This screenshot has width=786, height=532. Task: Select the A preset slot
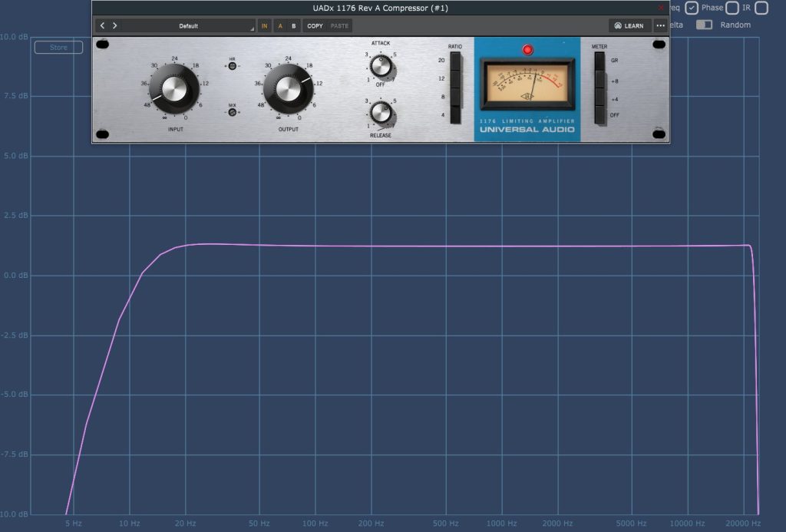(280, 25)
